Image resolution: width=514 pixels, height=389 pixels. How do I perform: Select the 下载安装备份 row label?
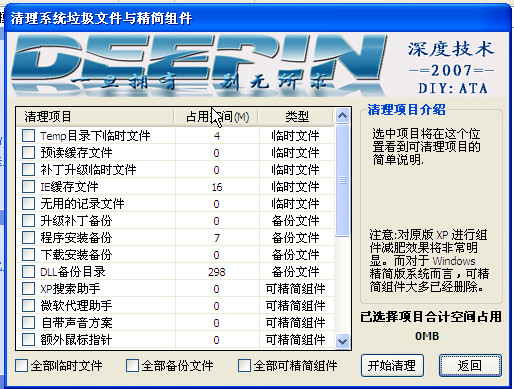coord(76,255)
